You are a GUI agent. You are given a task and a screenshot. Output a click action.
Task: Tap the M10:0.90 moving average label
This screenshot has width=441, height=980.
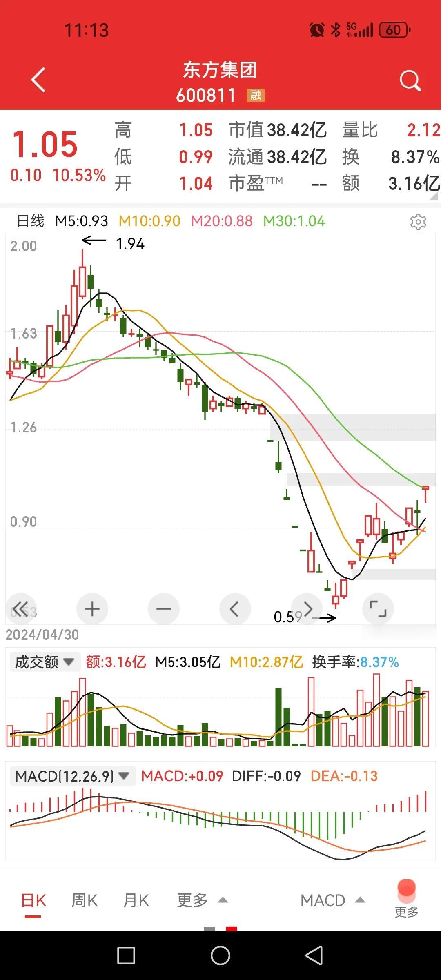(149, 221)
